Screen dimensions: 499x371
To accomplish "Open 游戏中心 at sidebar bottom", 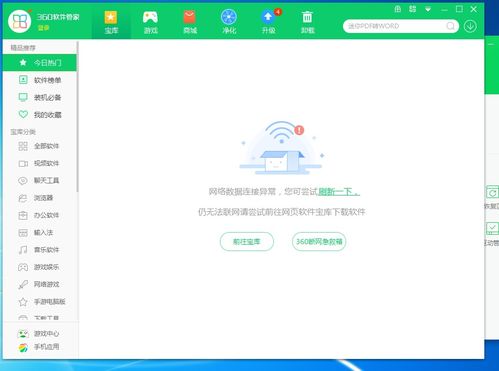I will coord(39,333).
